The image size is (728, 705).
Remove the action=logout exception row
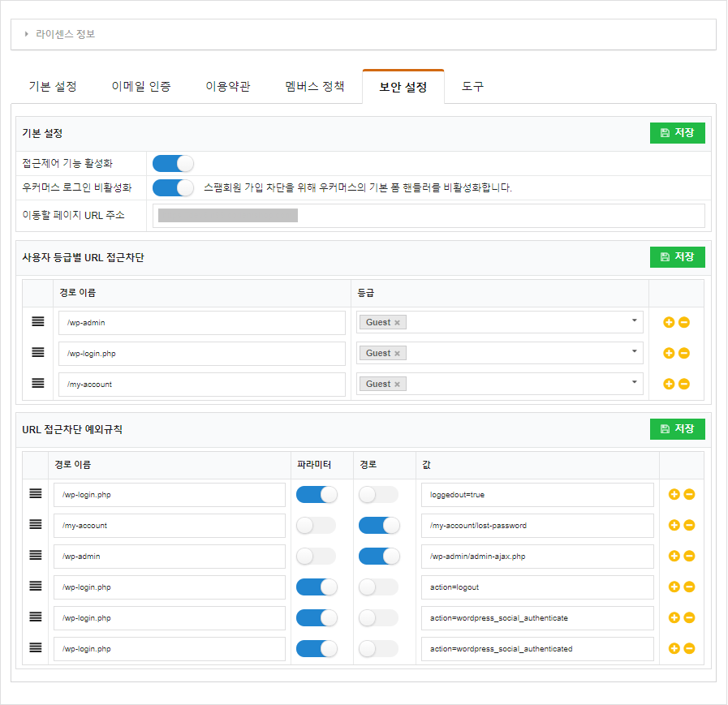click(690, 587)
